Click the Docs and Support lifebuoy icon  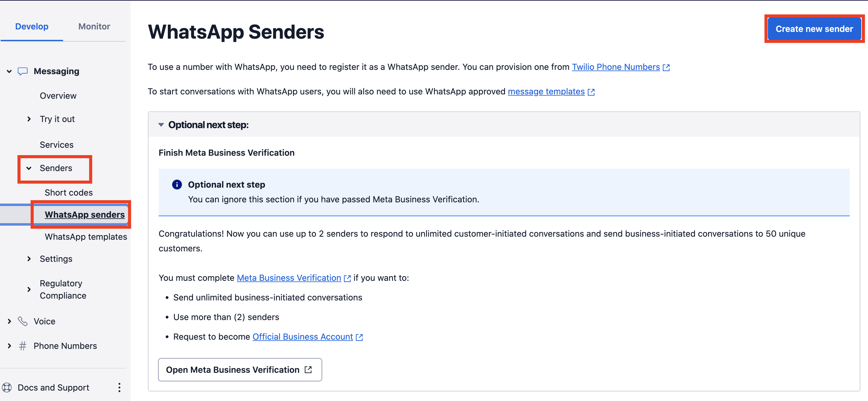click(7, 388)
